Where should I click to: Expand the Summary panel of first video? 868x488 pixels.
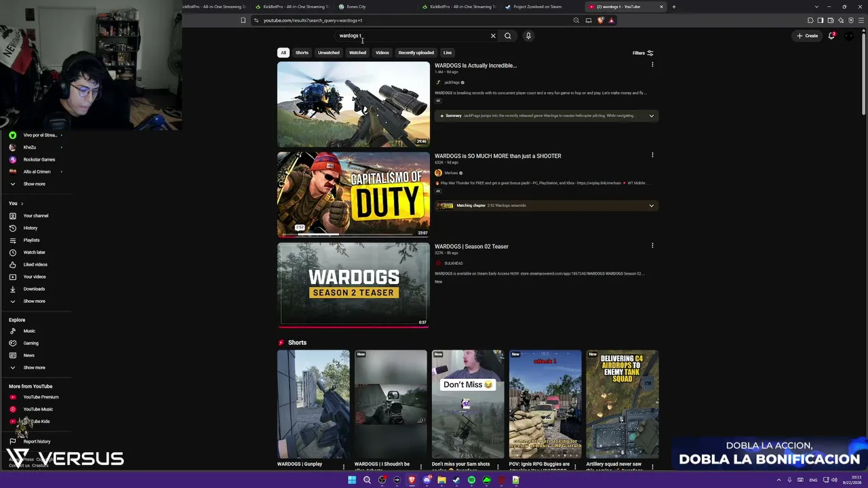[652, 116]
